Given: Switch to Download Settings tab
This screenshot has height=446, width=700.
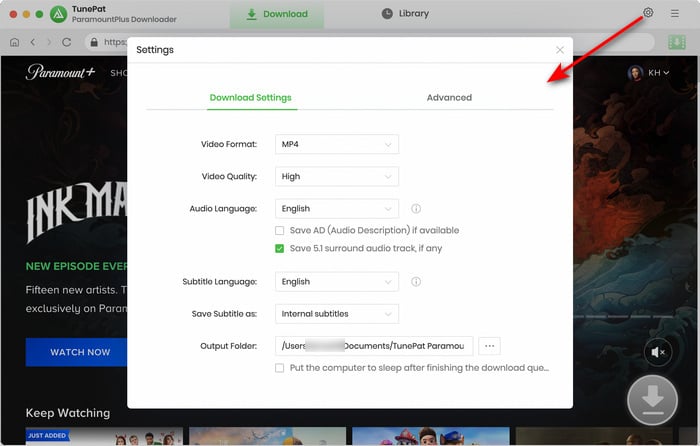Looking at the screenshot, I should (250, 97).
